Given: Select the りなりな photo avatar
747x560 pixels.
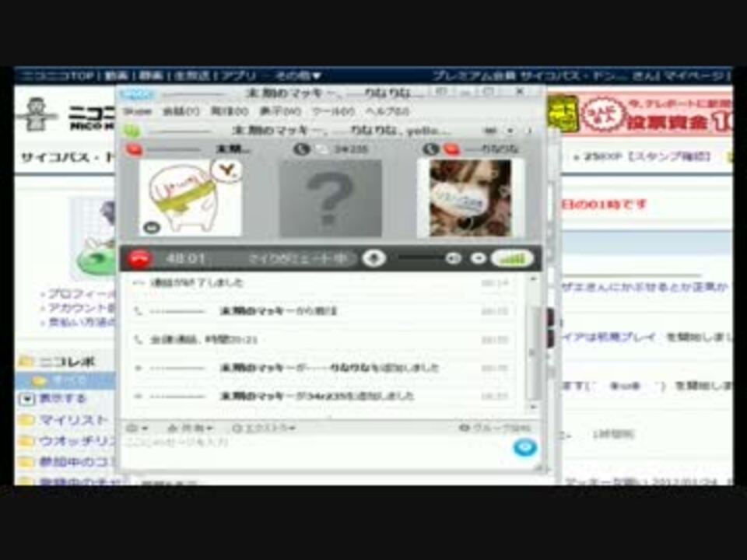Looking at the screenshot, I should click(x=470, y=198).
